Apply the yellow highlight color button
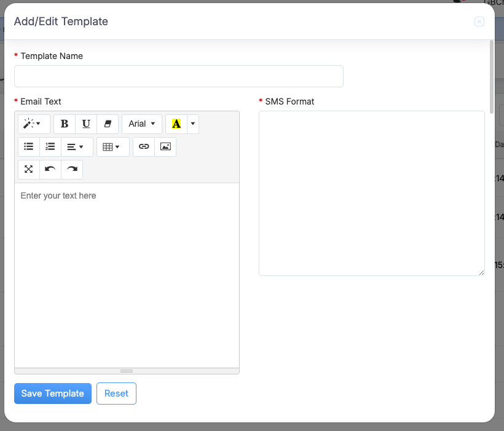 176,124
